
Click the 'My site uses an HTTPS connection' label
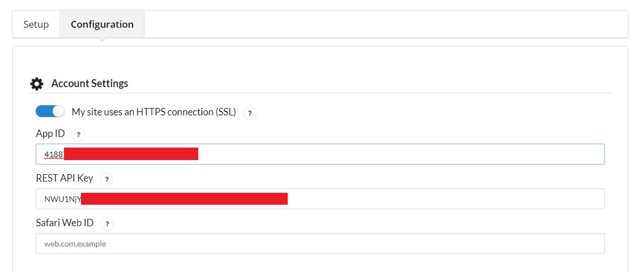tap(153, 112)
